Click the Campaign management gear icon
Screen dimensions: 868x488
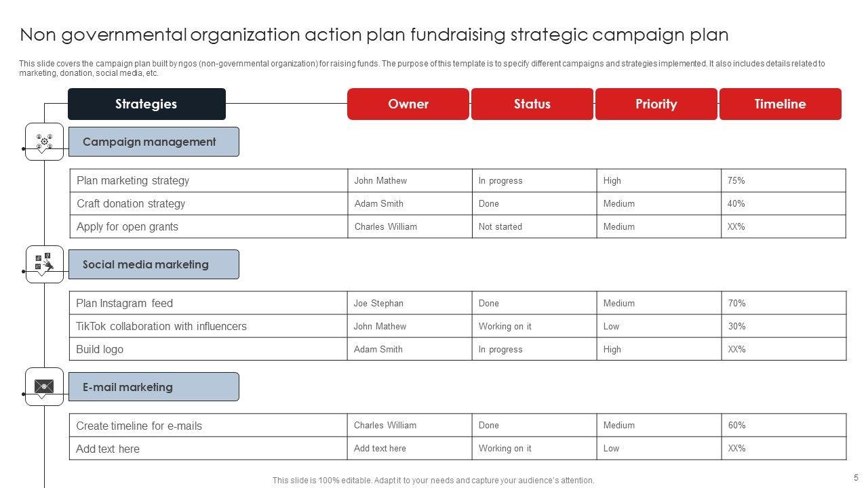(44, 141)
